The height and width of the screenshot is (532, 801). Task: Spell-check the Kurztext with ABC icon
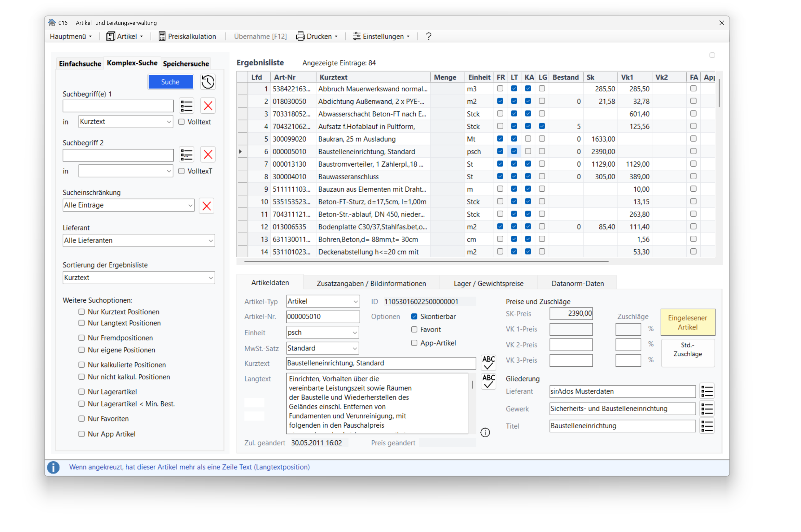coord(488,363)
